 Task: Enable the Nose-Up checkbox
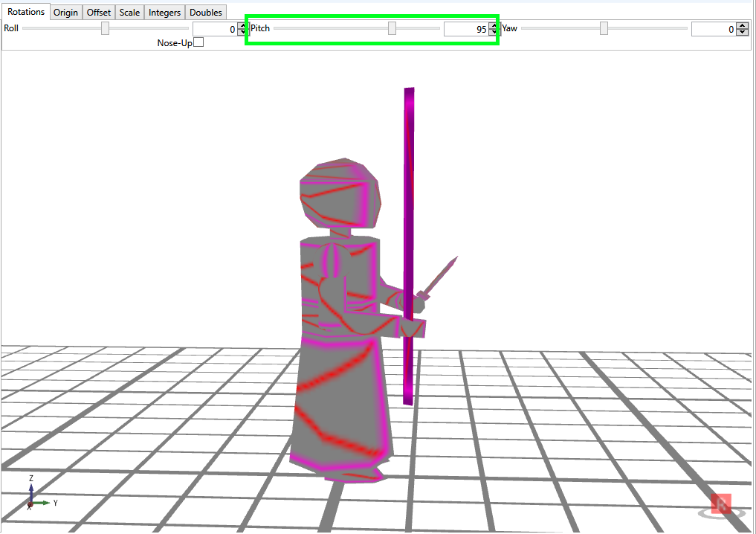(x=198, y=42)
